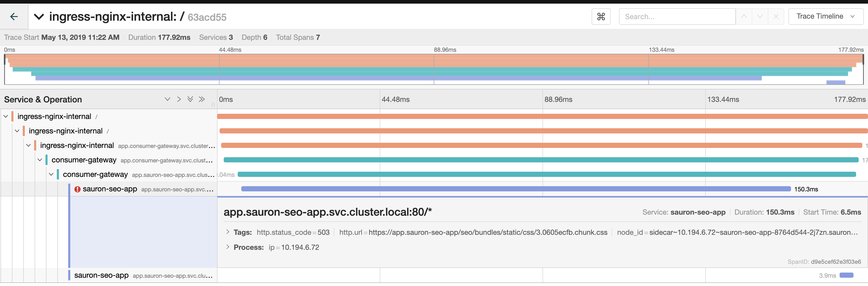Screen dimensions: 868x286
Task: Expand all spans with double down chevron
Action: tap(190, 99)
